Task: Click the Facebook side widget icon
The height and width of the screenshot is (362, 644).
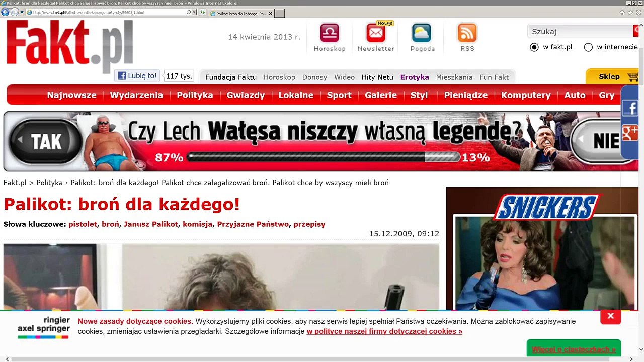Action: coord(630,108)
